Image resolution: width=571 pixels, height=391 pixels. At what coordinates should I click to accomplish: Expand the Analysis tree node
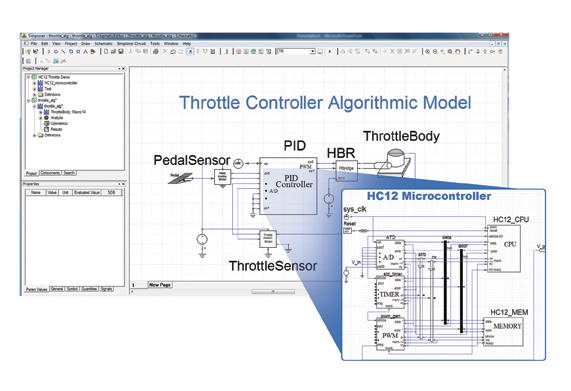click(41, 118)
